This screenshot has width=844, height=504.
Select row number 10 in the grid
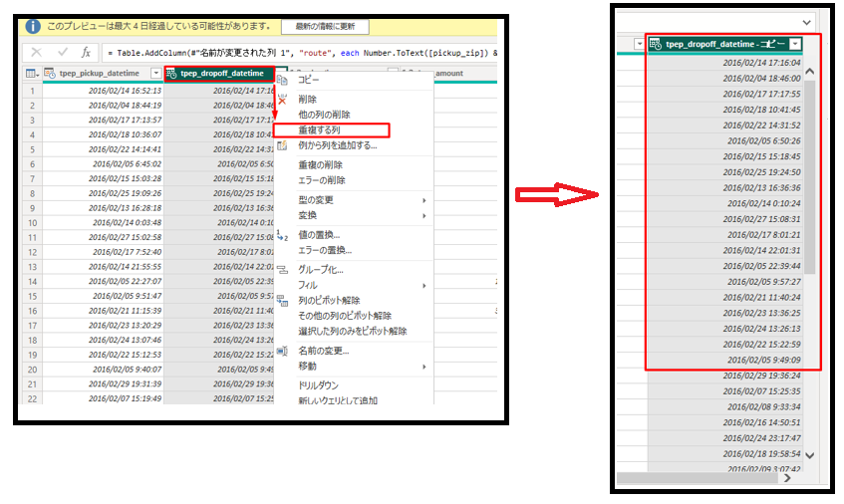point(32,223)
